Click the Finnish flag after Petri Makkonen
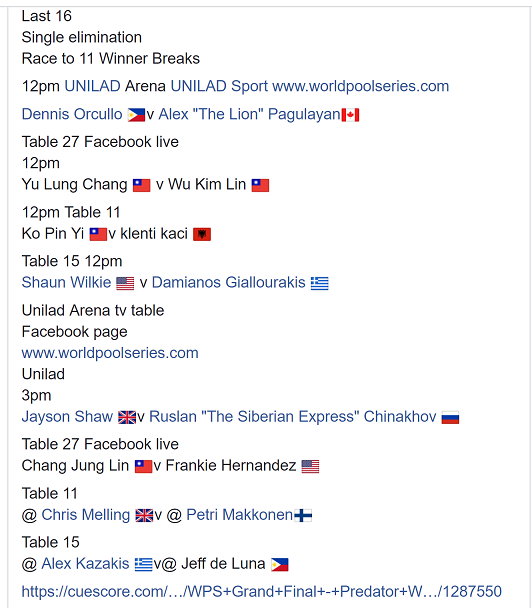 tap(303, 516)
